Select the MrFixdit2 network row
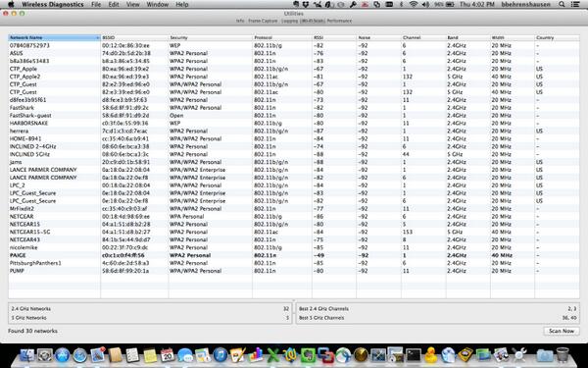Image resolution: width=588 pixels, height=368 pixels. pos(294,209)
